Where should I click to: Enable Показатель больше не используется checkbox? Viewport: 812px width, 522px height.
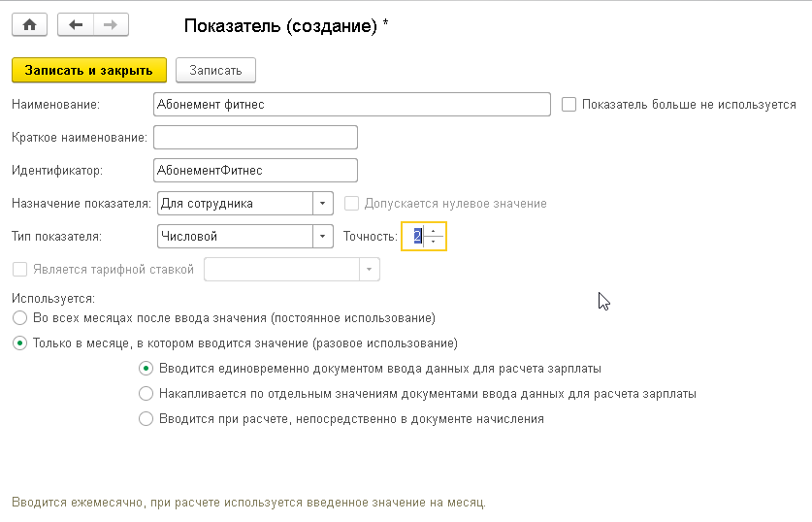(569, 104)
